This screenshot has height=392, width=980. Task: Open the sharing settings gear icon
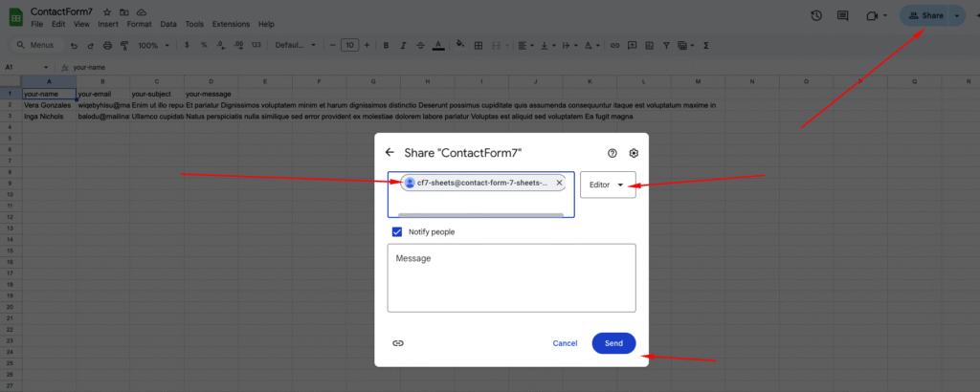pyautogui.click(x=634, y=153)
